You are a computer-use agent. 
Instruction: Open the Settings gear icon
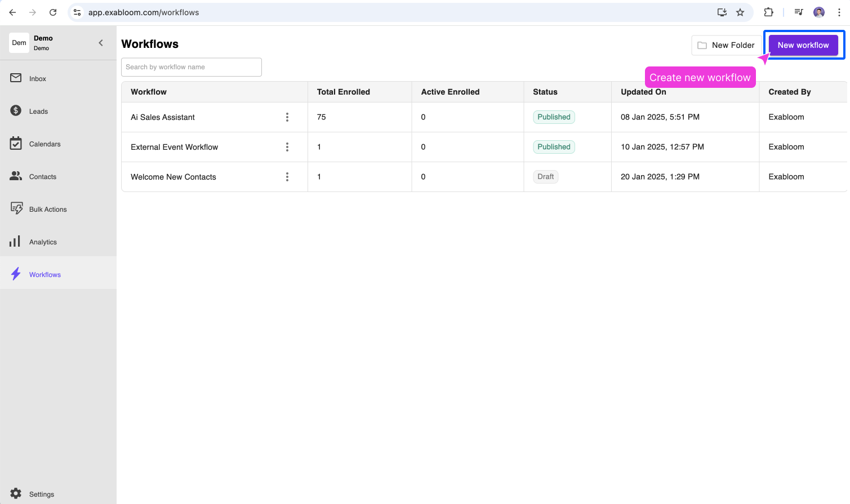pyautogui.click(x=16, y=494)
